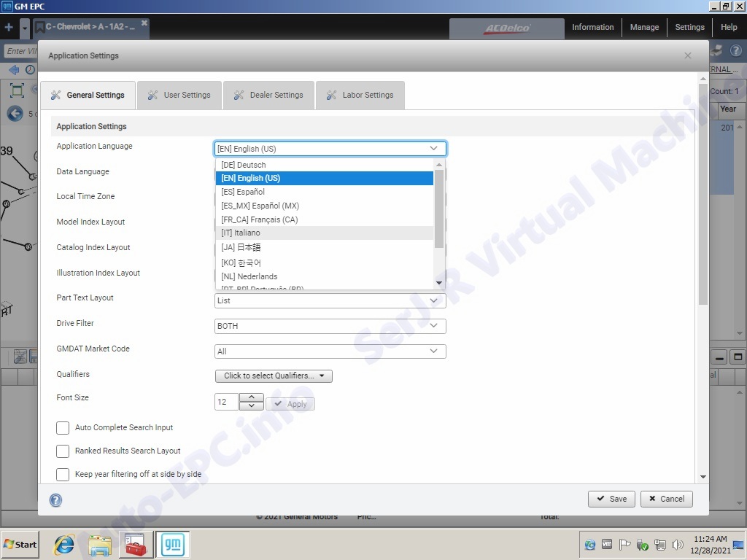This screenshot has width=747, height=560.
Task: Open Windows Explorer folder icon in taskbar
Action: point(100,545)
